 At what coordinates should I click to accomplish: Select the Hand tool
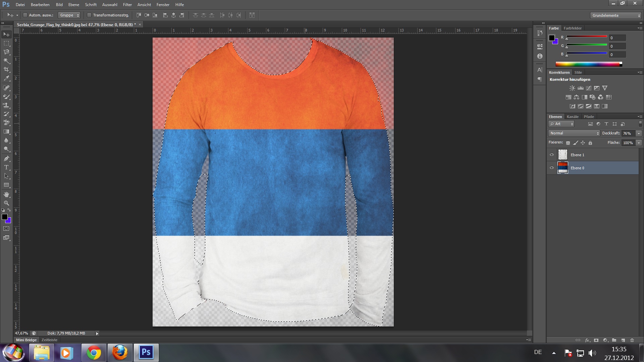pyautogui.click(x=6, y=194)
